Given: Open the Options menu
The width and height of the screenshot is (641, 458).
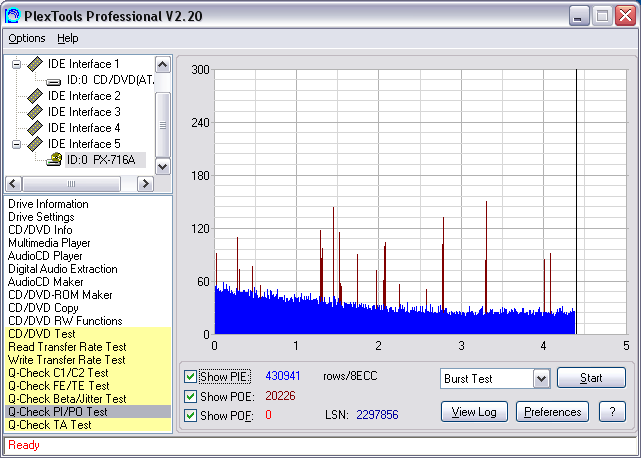Looking at the screenshot, I should tap(27, 38).
